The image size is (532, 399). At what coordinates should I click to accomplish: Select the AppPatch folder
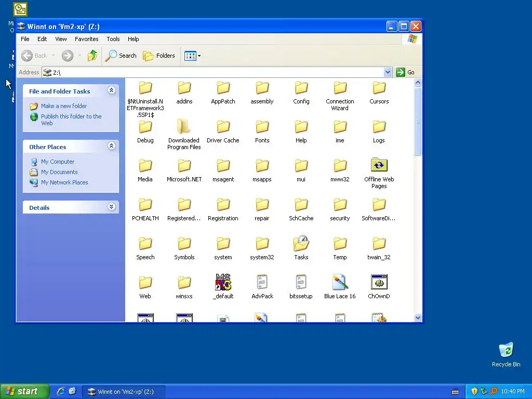click(223, 88)
